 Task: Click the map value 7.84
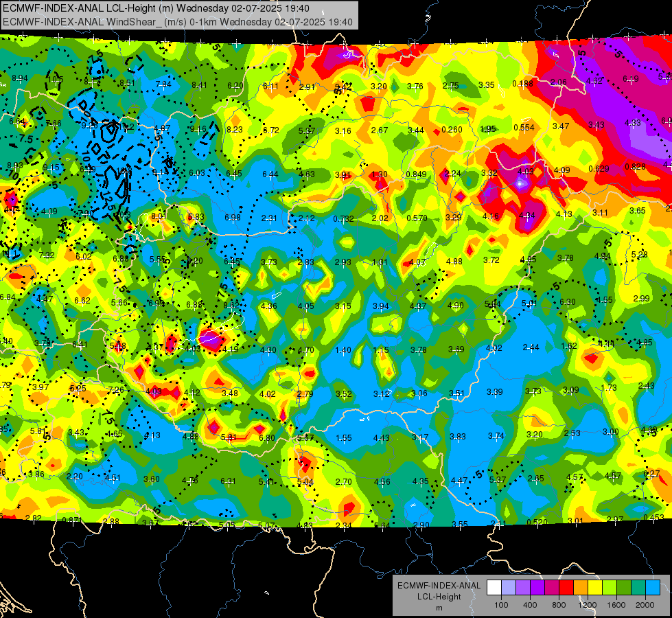[163, 84]
